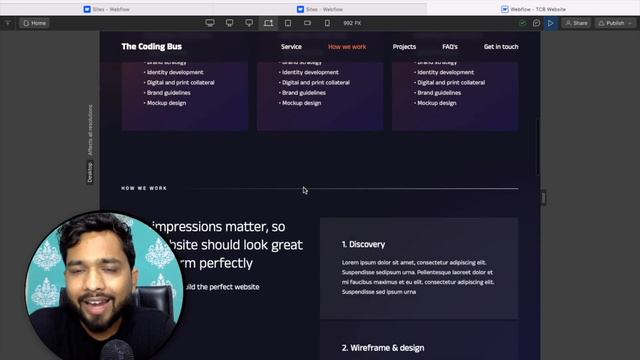
Task: Click the FAQ's nav link
Action: tap(450, 47)
